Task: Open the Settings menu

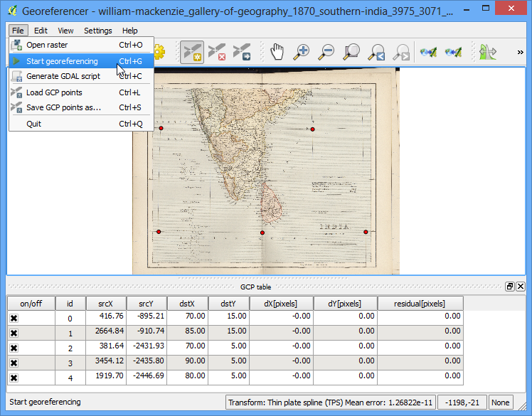Action: pos(98,31)
